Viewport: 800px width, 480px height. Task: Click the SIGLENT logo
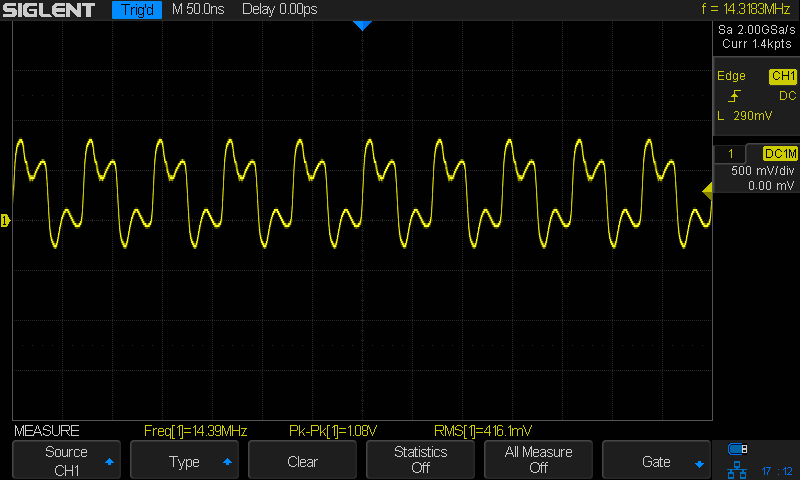[50, 10]
